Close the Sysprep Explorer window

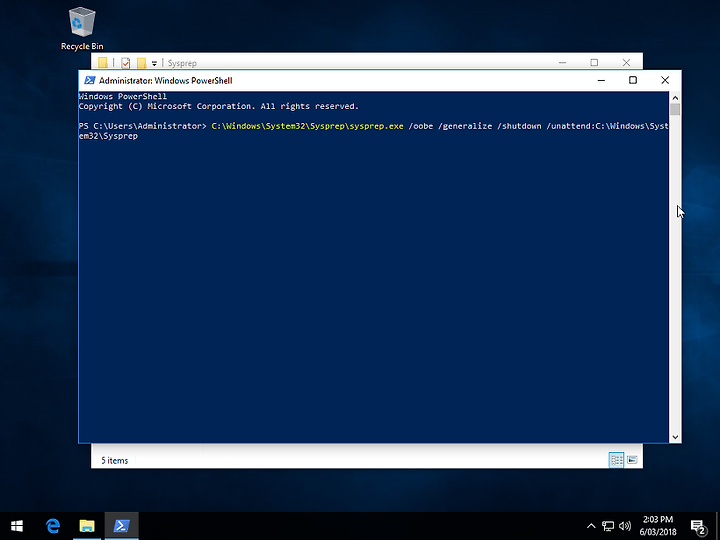click(x=626, y=62)
